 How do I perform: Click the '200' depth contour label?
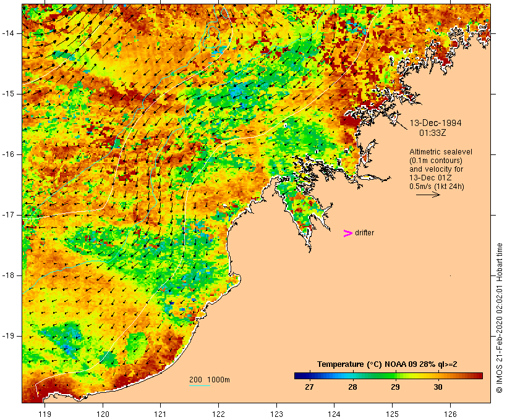click(x=195, y=380)
